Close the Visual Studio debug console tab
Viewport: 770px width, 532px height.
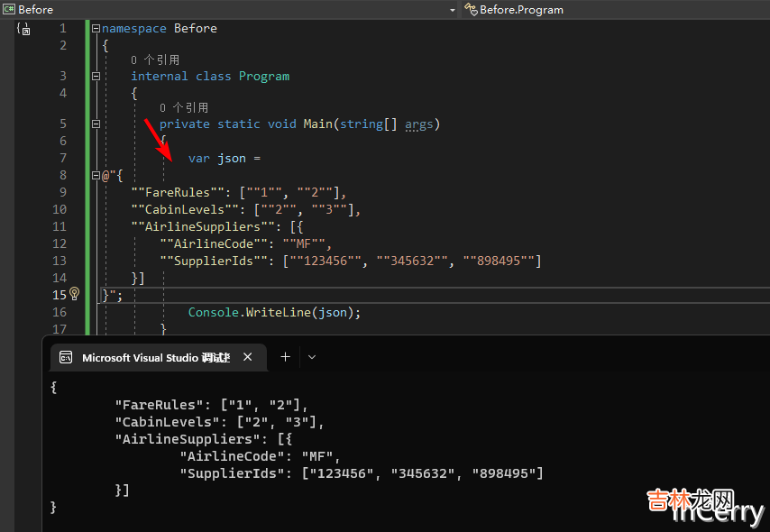pyautogui.click(x=249, y=357)
